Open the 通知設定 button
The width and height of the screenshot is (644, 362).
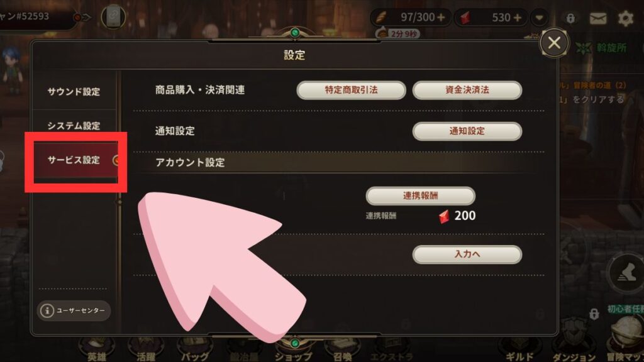pyautogui.click(x=467, y=131)
